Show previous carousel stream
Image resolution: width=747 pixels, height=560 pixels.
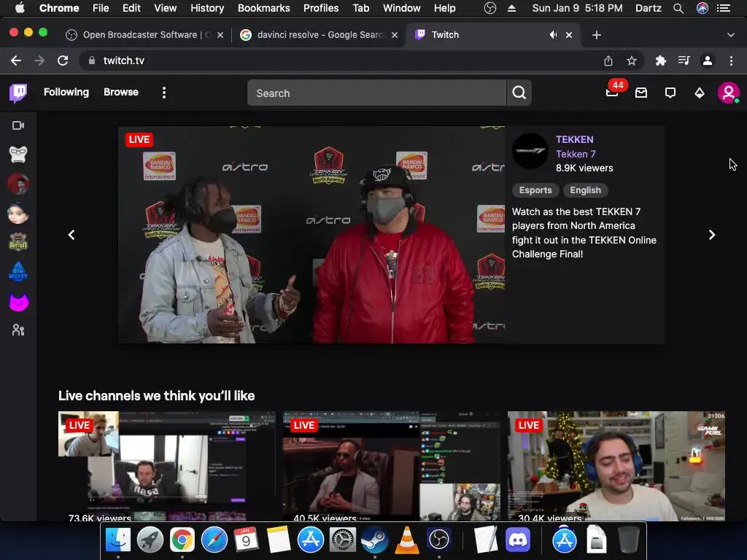point(71,235)
